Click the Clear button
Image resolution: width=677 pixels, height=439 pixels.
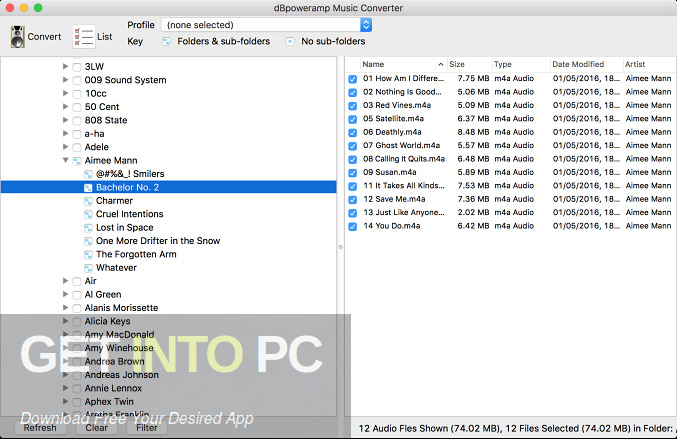[x=96, y=428]
